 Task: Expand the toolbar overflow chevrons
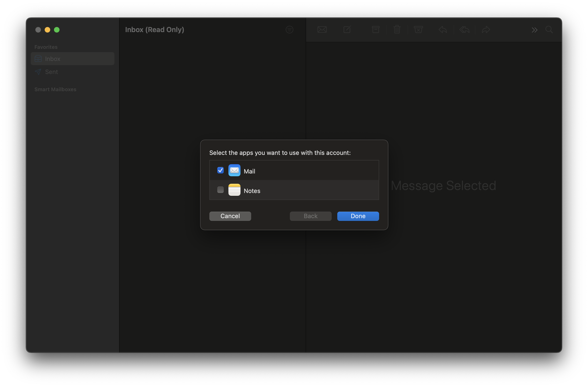(535, 30)
